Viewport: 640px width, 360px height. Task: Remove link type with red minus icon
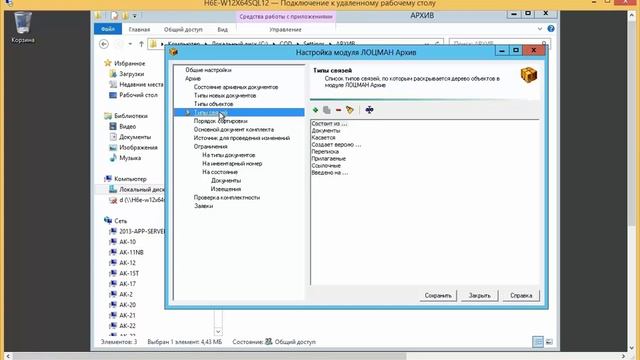[338, 110]
